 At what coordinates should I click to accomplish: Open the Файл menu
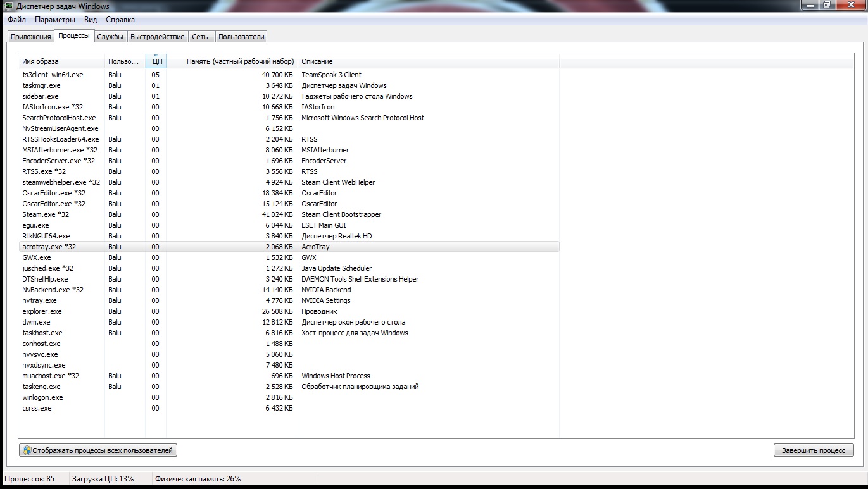point(17,20)
